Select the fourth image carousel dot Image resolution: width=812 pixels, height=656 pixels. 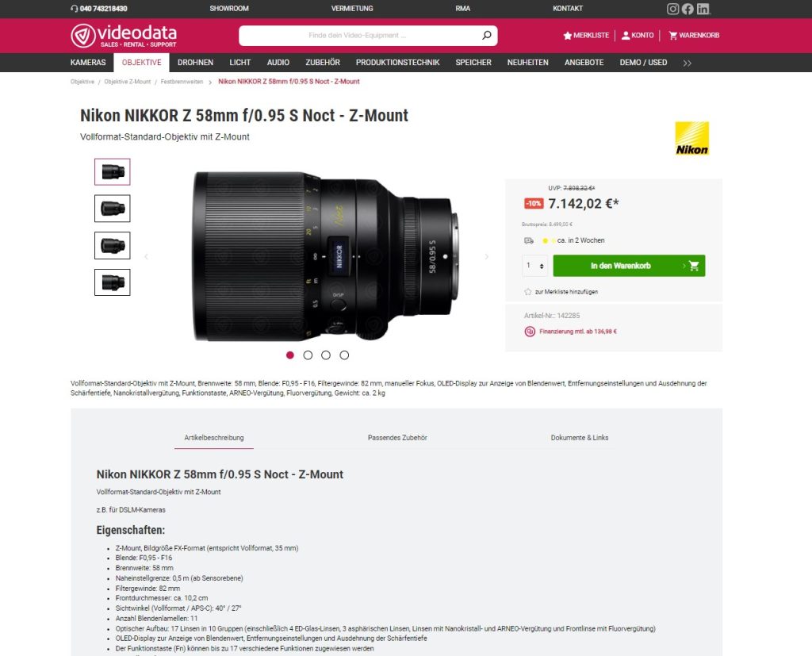click(x=344, y=355)
